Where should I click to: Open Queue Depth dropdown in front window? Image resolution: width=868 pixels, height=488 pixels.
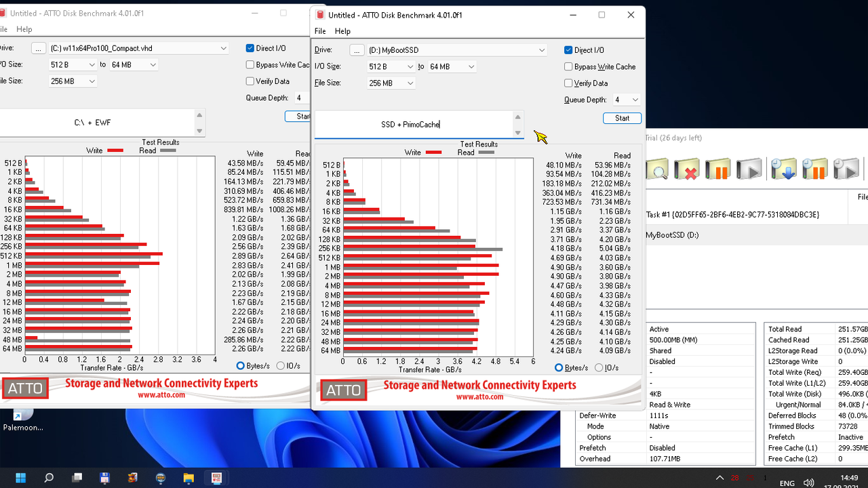(x=626, y=100)
